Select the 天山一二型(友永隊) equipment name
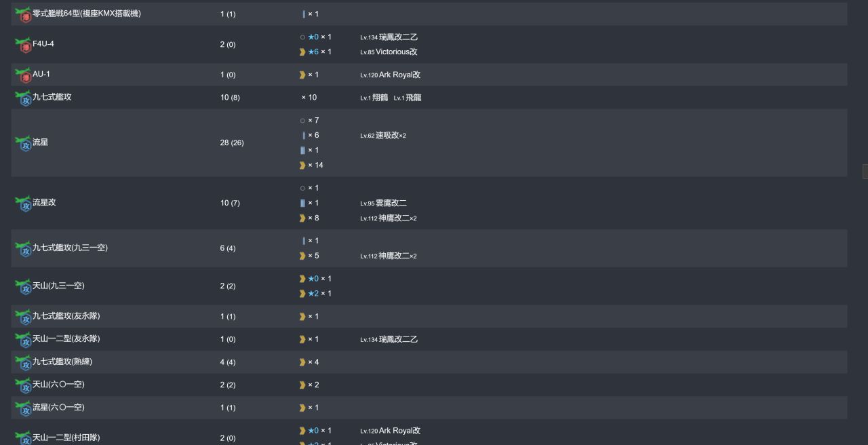Viewport: 868px width, 445px height. (66, 339)
